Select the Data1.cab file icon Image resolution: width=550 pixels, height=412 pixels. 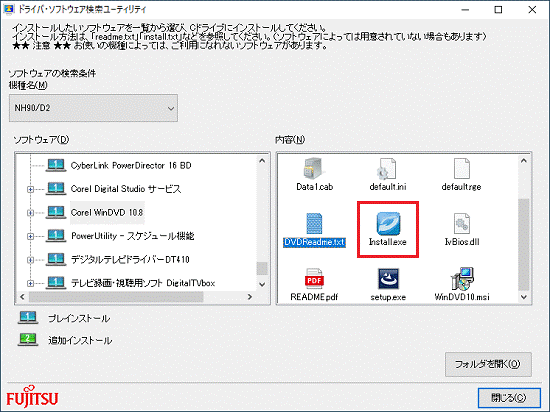[x=314, y=169]
